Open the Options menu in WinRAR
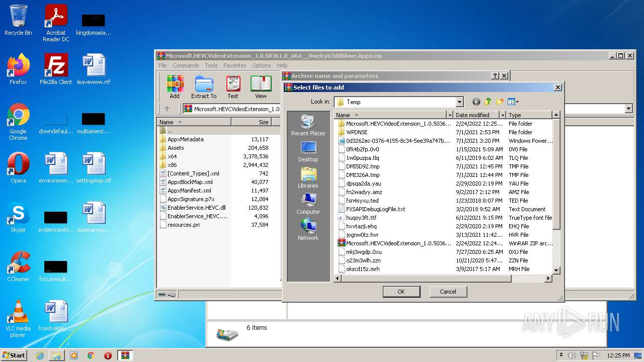The image size is (644, 362). [x=262, y=65]
